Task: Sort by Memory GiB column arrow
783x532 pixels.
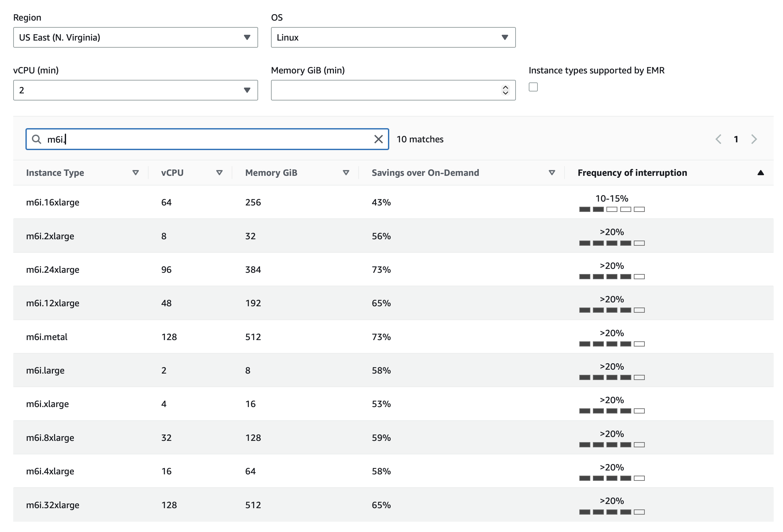Action: click(x=346, y=173)
